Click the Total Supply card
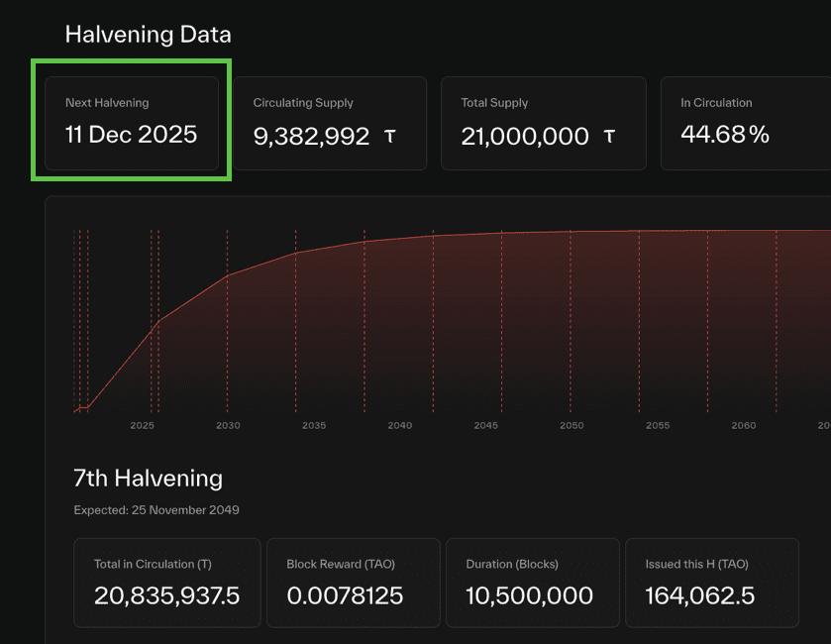831x644 pixels. 543,123
